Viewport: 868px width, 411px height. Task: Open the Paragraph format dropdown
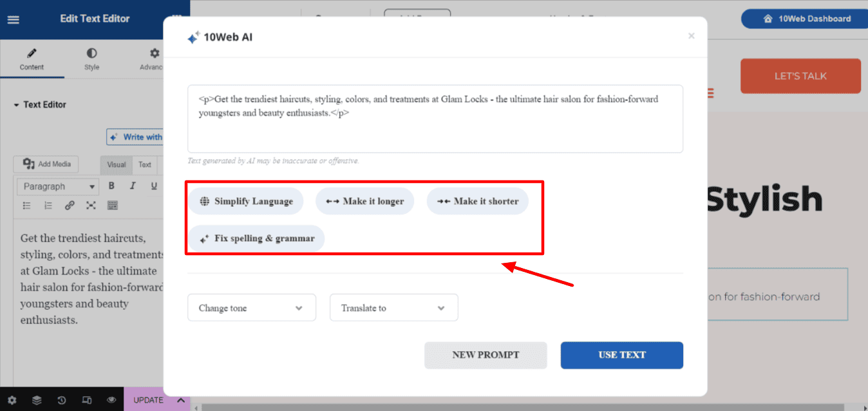point(57,187)
